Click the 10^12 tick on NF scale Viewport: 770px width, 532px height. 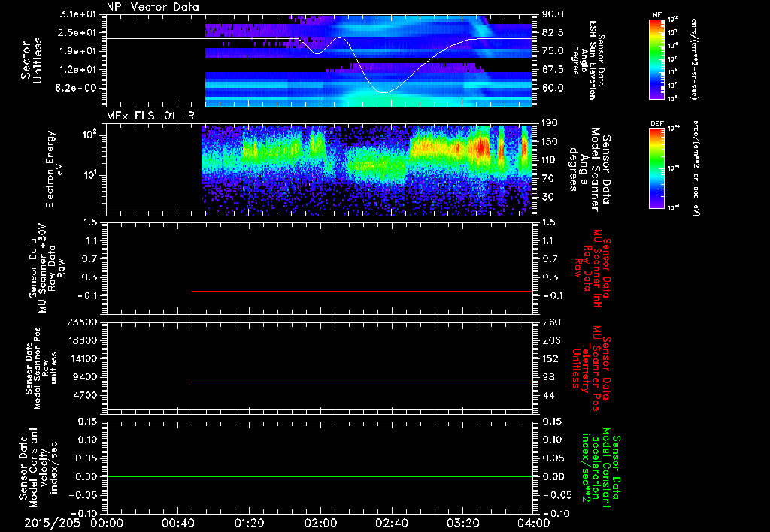coord(673,19)
